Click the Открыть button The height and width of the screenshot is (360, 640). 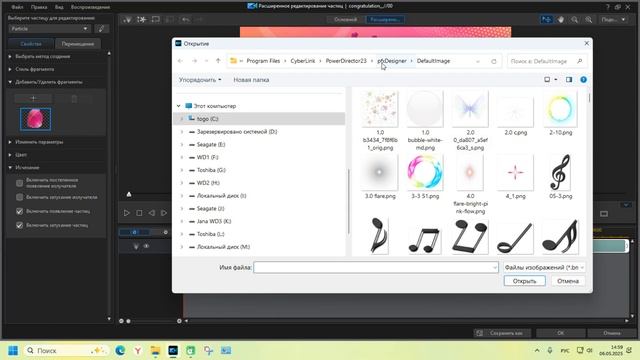(524, 281)
